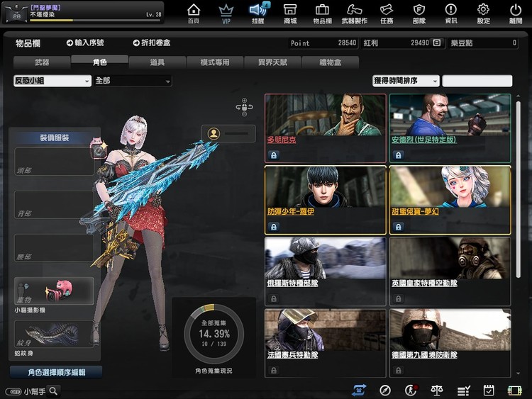Click the checklist icon in the bottom bar
532x399 pixels.
[463, 391]
